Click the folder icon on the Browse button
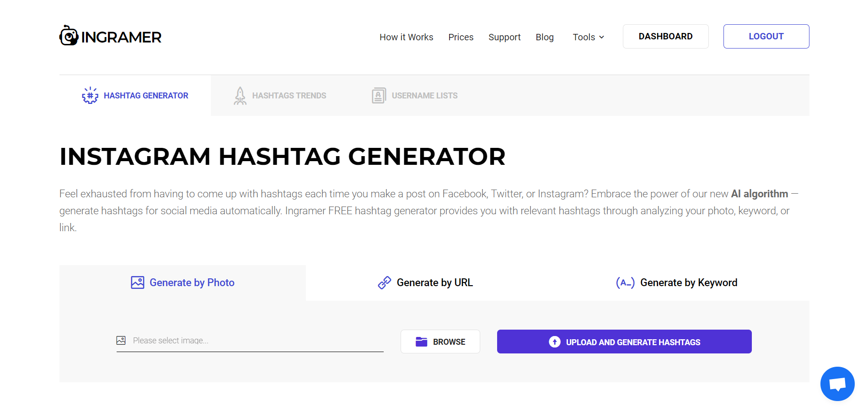Image resolution: width=868 pixels, height=407 pixels. (x=421, y=342)
